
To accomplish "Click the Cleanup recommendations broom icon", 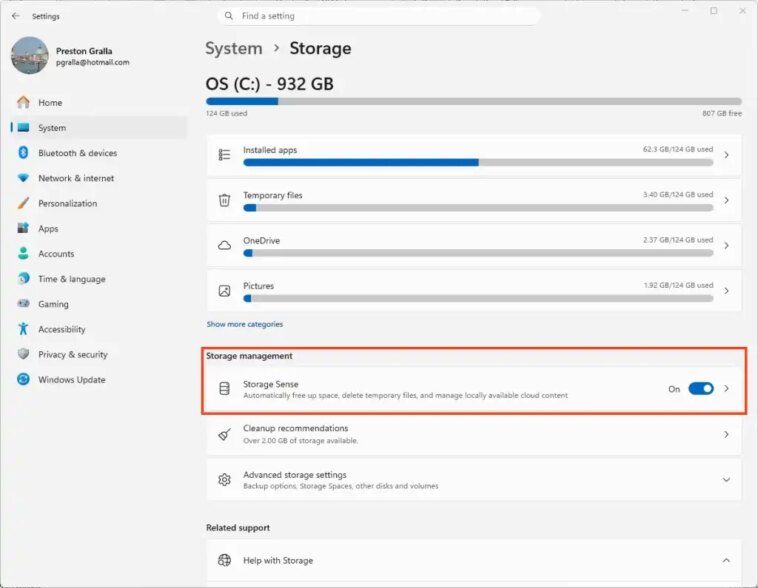I will tap(224, 434).
